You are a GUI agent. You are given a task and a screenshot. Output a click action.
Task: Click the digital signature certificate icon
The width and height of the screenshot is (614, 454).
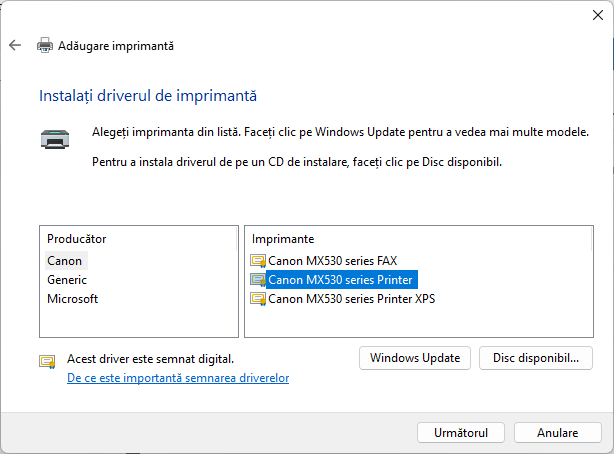(x=47, y=362)
